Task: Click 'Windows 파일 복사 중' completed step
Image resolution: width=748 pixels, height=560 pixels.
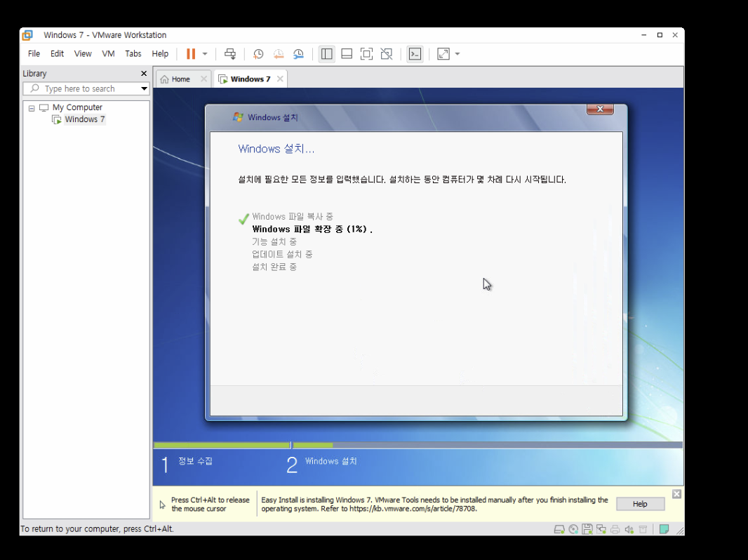Action: [x=293, y=217]
